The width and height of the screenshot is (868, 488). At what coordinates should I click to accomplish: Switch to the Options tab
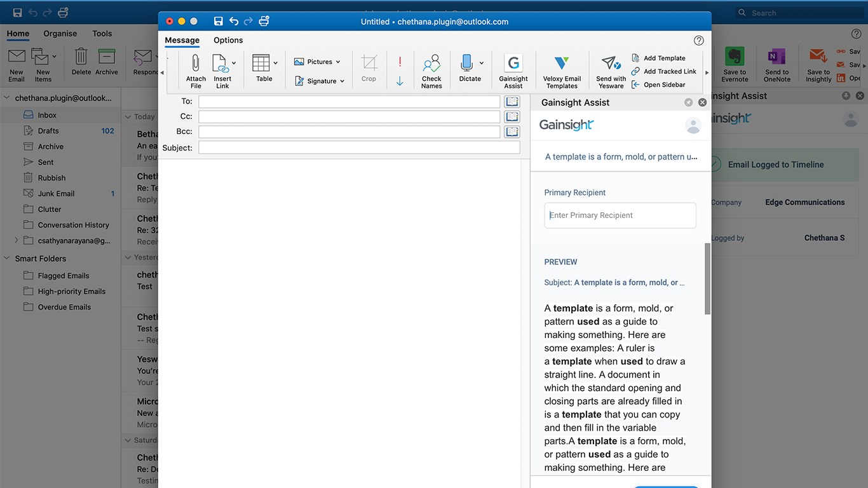click(228, 40)
